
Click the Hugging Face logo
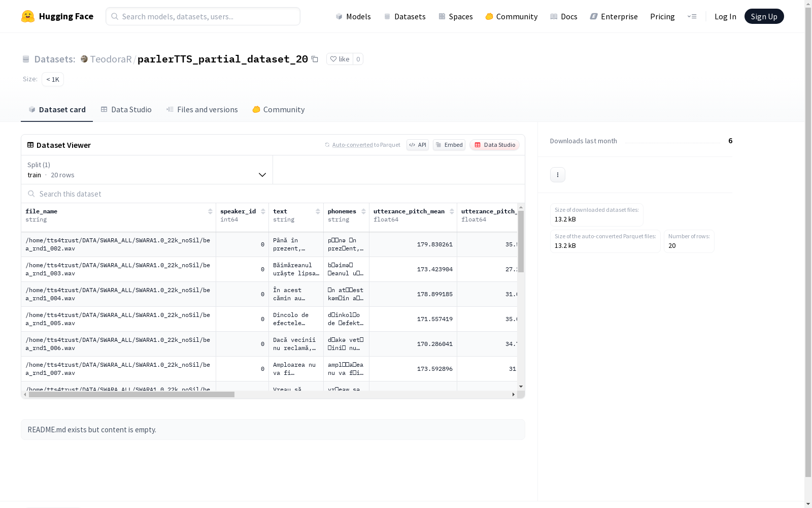(x=57, y=16)
